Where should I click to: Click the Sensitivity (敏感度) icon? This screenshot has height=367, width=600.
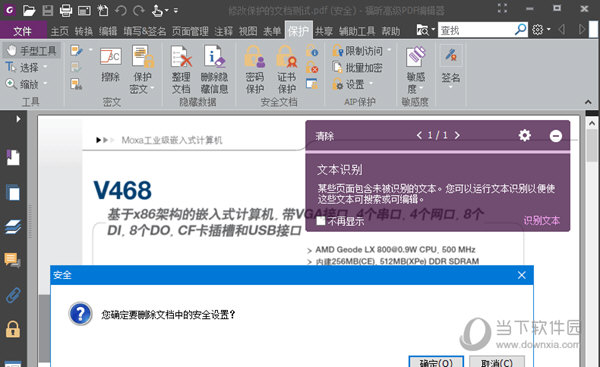[x=416, y=70]
